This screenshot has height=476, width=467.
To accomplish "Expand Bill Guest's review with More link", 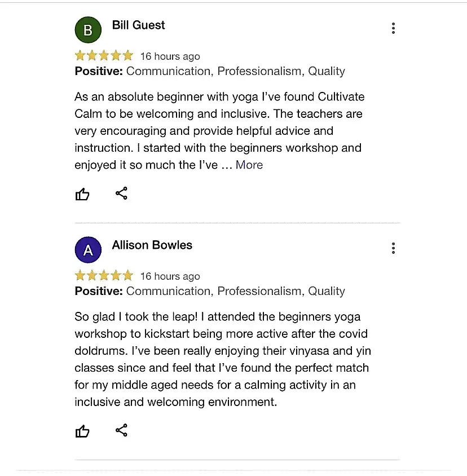I will tap(249, 165).
